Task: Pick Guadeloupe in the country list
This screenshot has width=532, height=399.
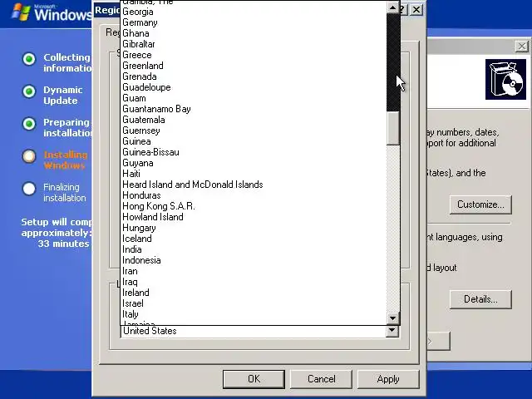Action: [x=254, y=87]
